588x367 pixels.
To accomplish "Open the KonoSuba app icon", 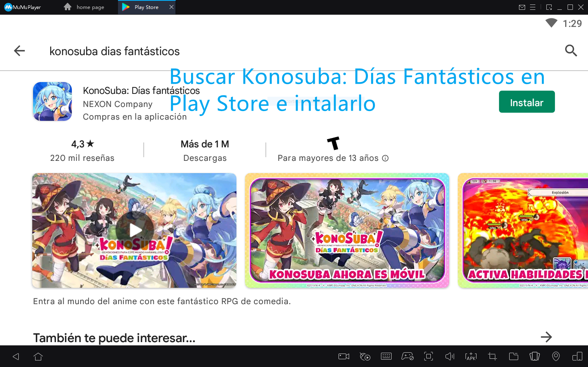I will [53, 102].
